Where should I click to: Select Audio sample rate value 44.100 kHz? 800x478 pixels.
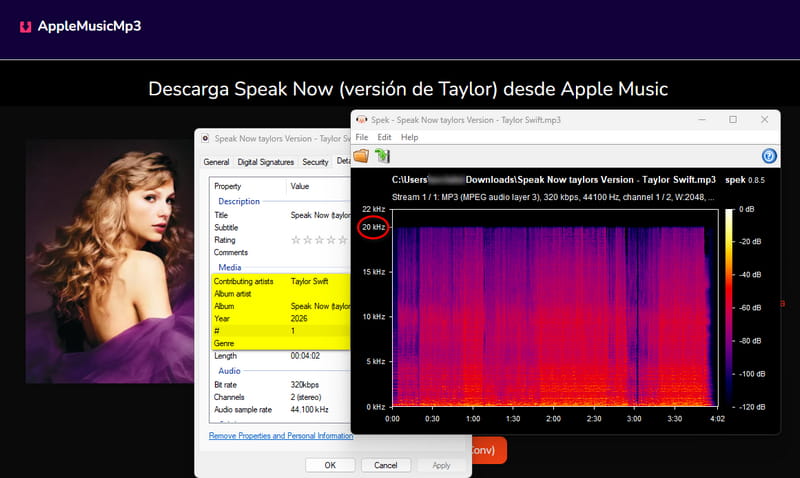309,410
